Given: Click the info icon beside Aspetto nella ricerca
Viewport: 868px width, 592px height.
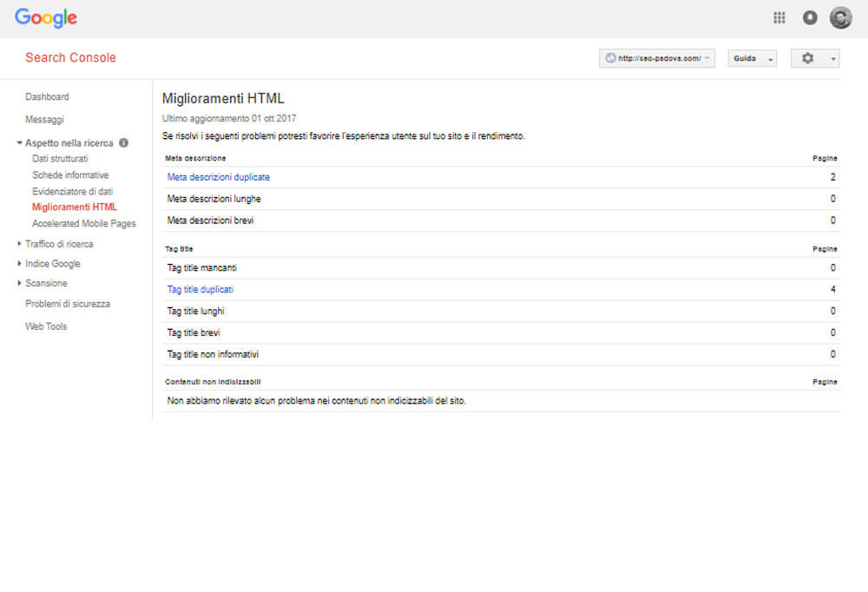Looking at the screenshot, I should 123,143.
